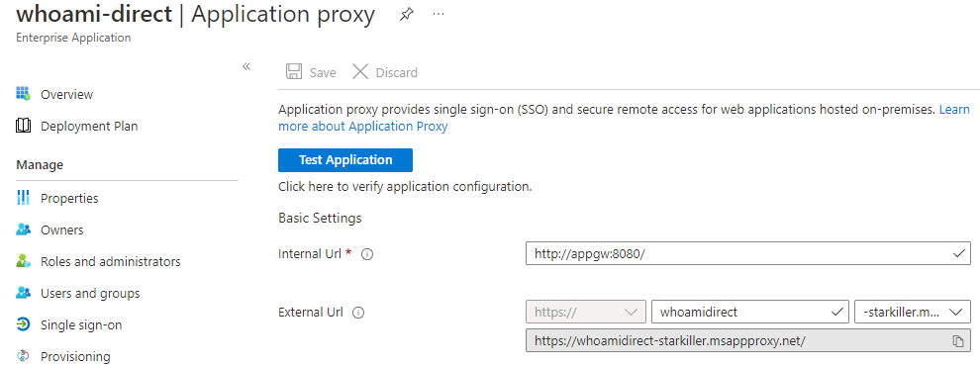980x367 pixels.
Task: Collapse the left navigation with double chevron
Action: (246, 67)
